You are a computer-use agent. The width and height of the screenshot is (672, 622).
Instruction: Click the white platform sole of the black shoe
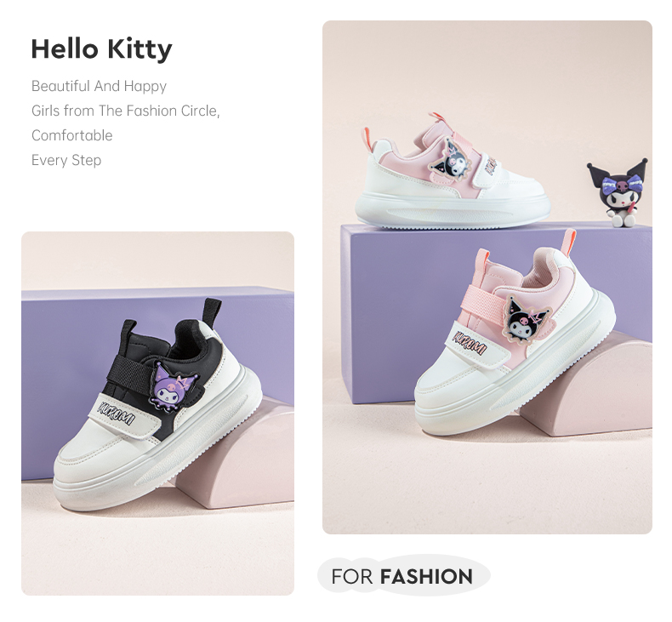pos(153,475)
